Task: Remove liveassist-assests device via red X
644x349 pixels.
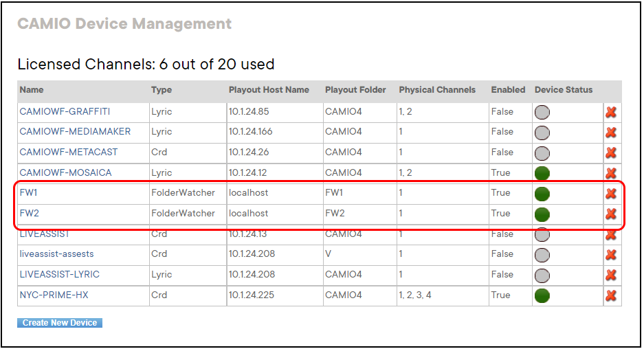Action: [610, 254]
